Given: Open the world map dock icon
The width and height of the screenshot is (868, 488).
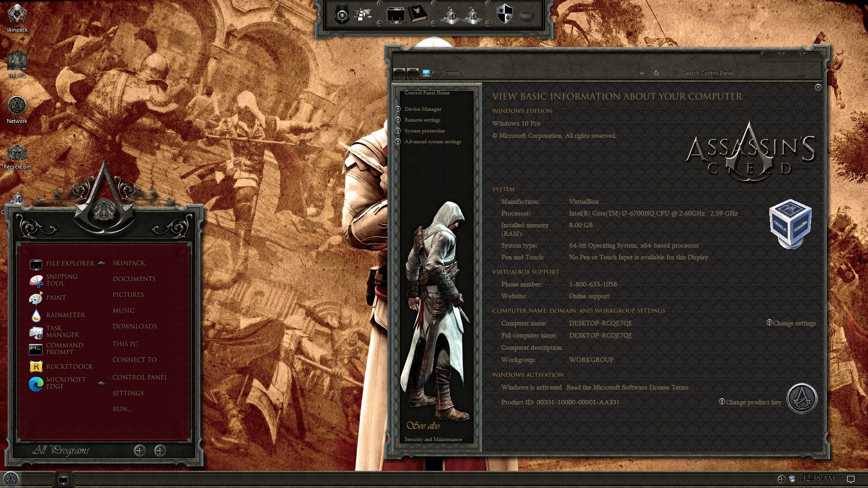Looking at the screenshot, I should coord(363,15).
